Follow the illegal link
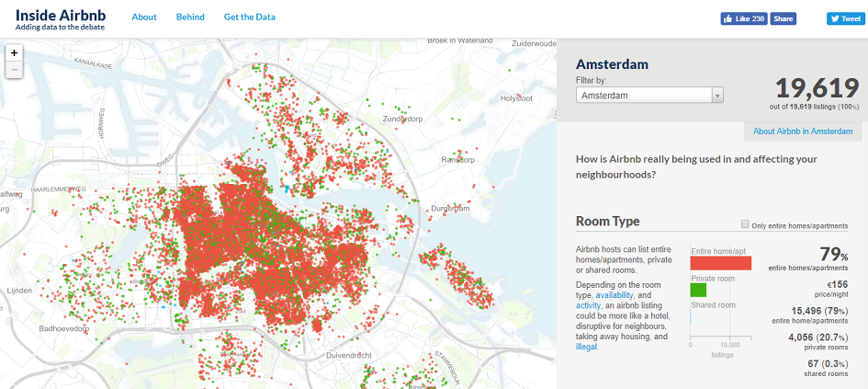The height and width of the screenshot is (389, 868). (x=586, y=347)
